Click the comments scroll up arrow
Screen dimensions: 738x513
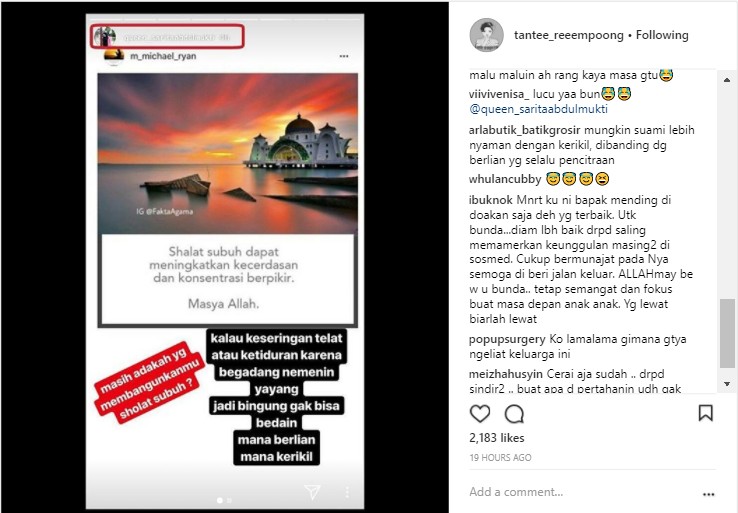coord(727,80)
